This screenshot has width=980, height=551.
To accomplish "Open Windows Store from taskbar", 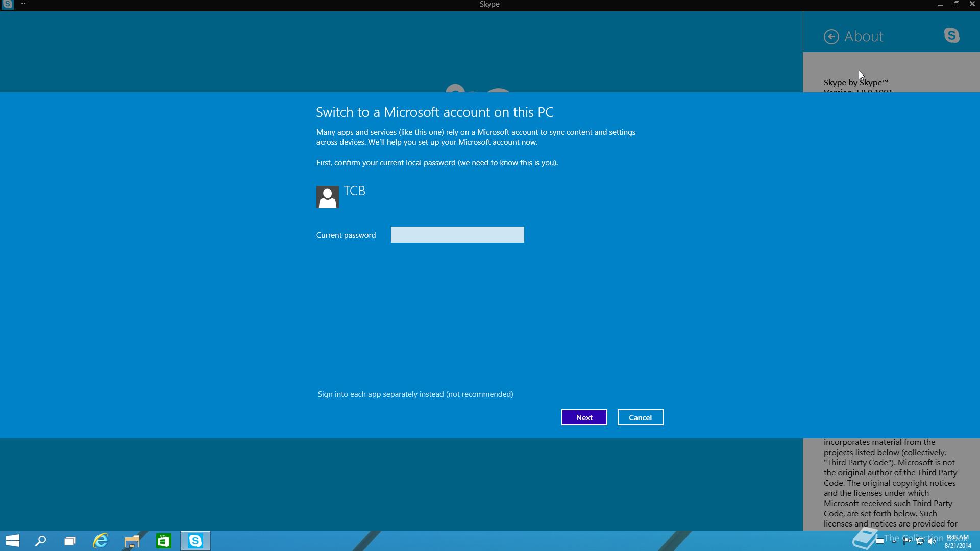I will tap(163, 541).
